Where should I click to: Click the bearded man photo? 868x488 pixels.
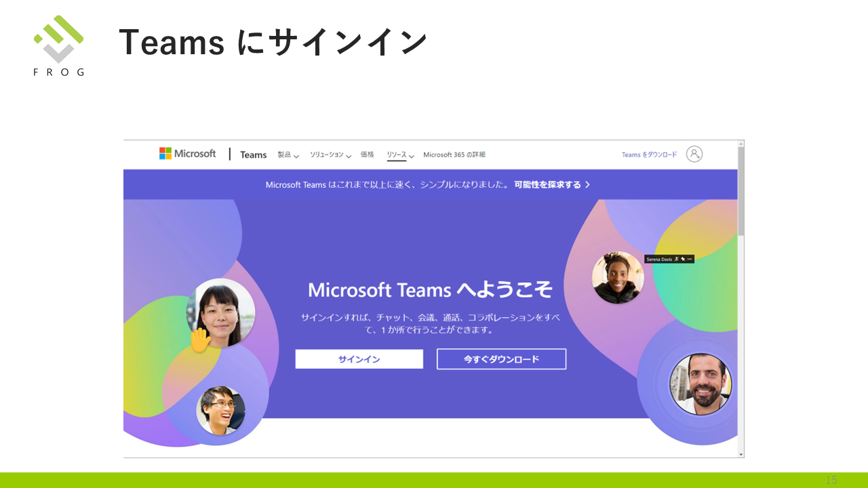click(x=701, y=384)
